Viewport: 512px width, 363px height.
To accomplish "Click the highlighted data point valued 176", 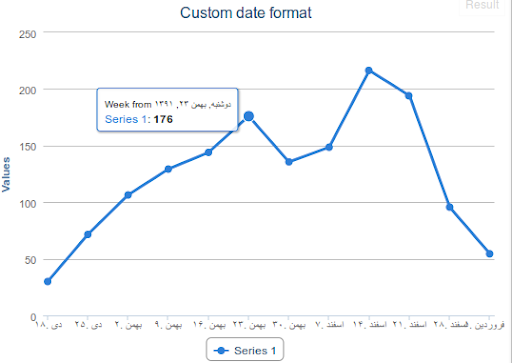I will [249, 116].
